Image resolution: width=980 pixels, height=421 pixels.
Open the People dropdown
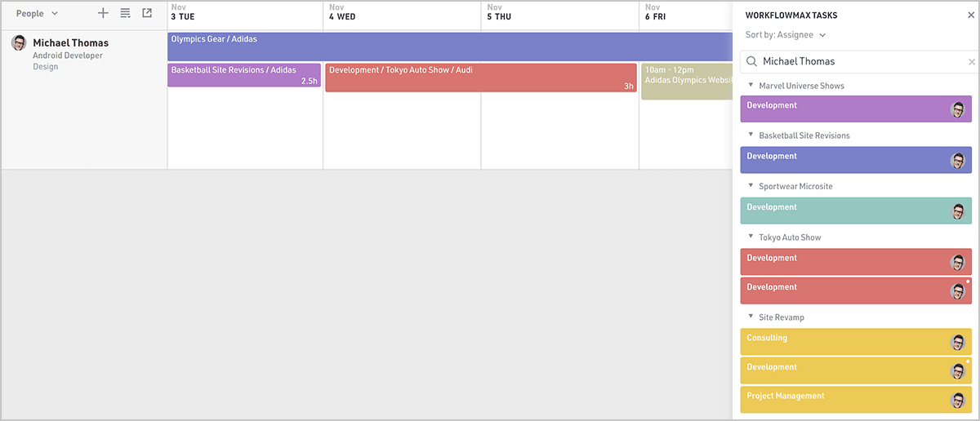point(38,14)
